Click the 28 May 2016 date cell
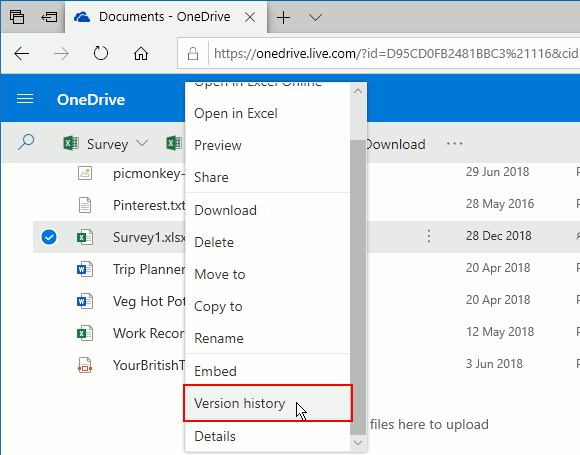The height and width of the screenshot is (455, 580). [500, 203]
